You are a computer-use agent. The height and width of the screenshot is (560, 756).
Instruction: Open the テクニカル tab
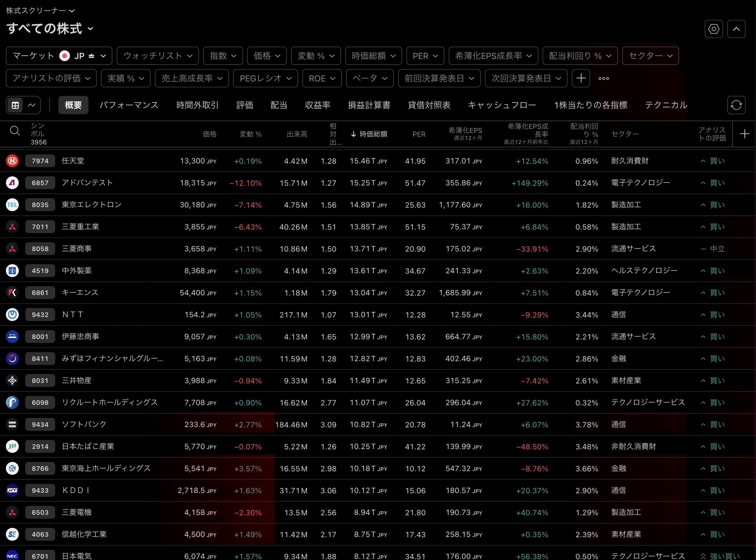click(666, 105)
